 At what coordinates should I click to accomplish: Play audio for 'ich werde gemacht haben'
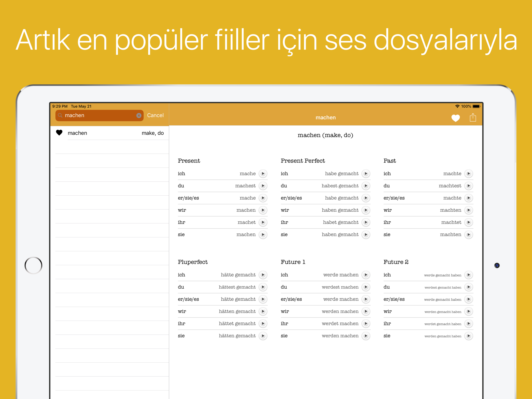(469, 275)
